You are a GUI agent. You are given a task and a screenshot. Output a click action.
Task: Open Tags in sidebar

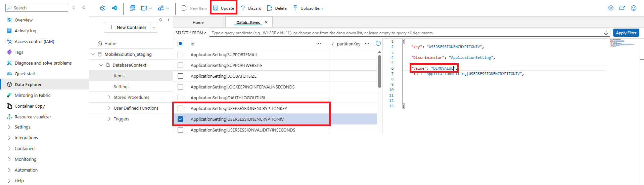coord(19,52)
